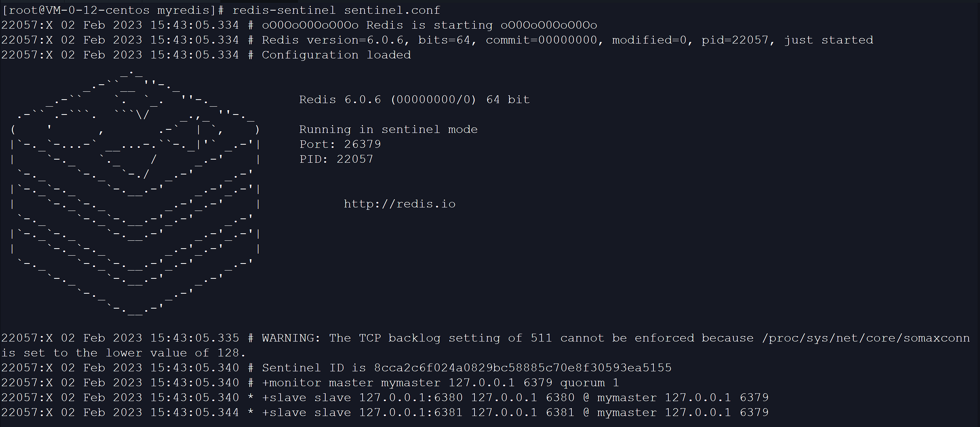Viewport: 980px width, 427px height.
Task: Click the /proc/sys/net/core/somaxconn path
Action: (x=865, y=338)
